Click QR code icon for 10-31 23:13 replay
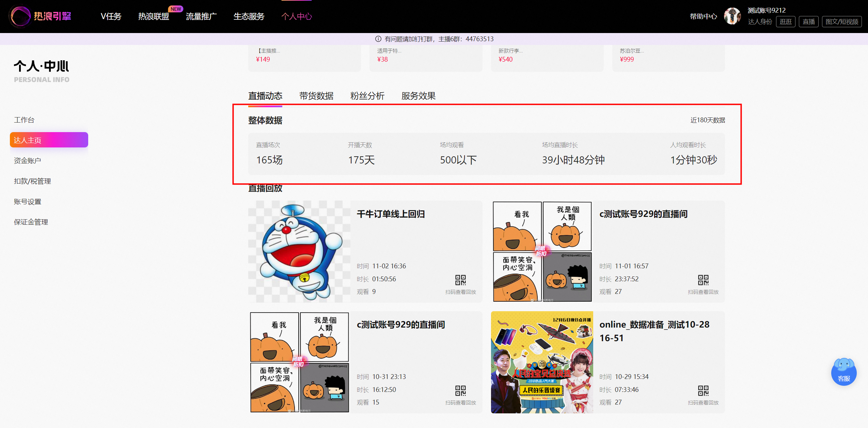868x428 pixels. pos(460,391)
